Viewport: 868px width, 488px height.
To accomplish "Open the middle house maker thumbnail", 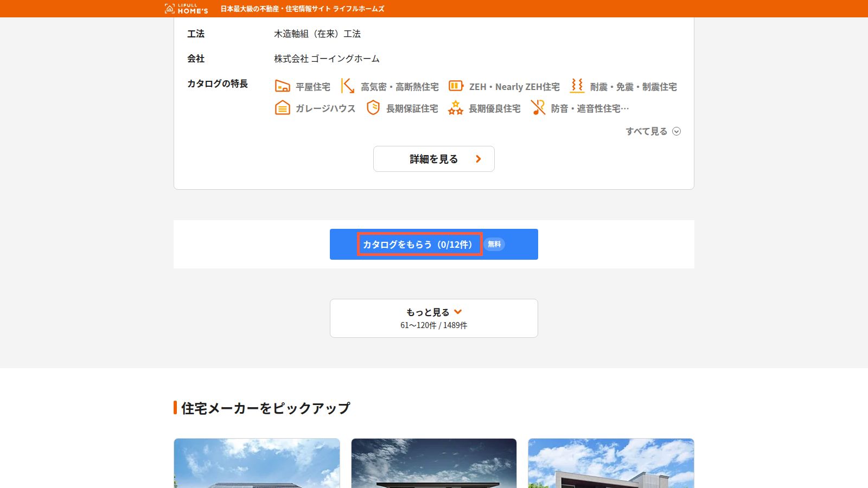I will 434,463.
